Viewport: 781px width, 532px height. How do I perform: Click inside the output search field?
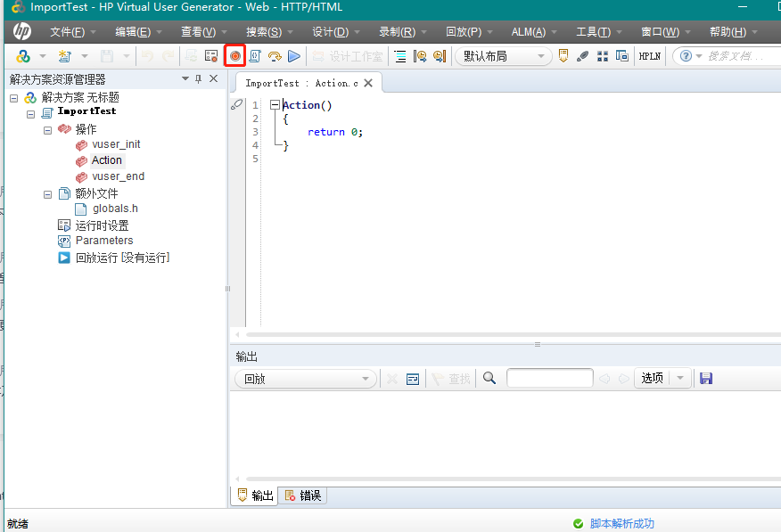pos(549,378)
